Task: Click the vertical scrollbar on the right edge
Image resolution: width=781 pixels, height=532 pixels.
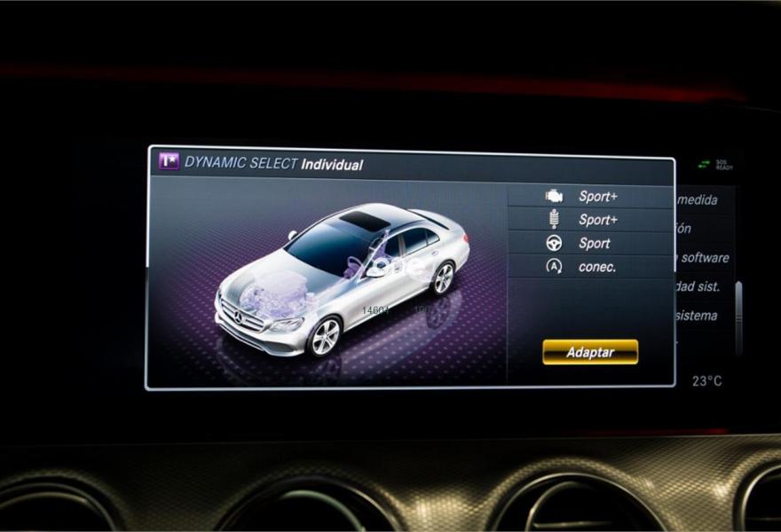Action: coord(738,306)
